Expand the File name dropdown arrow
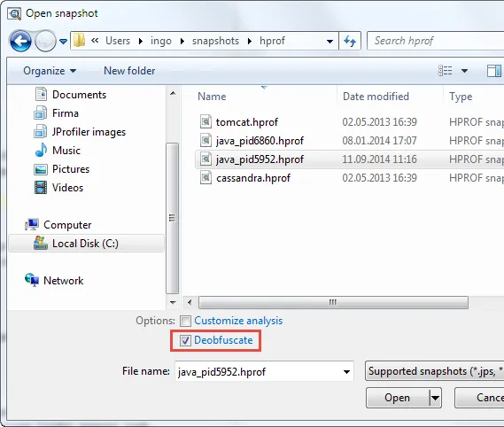 [346, 372]
